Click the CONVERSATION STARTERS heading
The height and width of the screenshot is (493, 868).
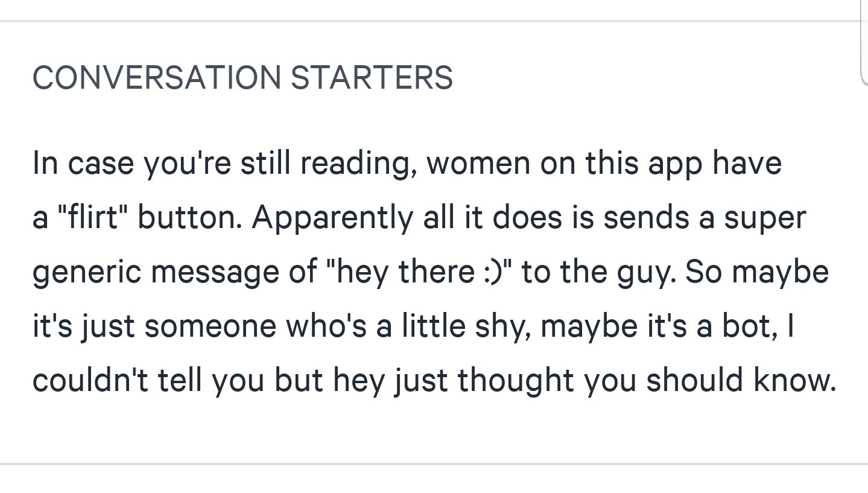pos(242,78)
